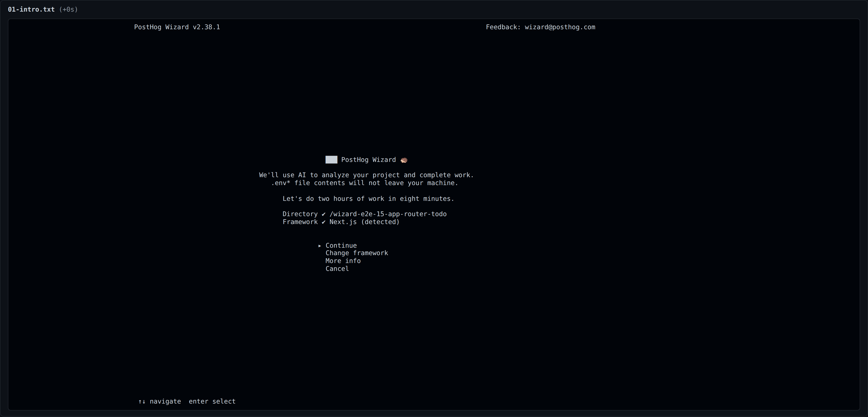Click the hedgehog emoji beside PostHog Wizard
Viewport: 868px width, 417px height.
tap(404, 160)
